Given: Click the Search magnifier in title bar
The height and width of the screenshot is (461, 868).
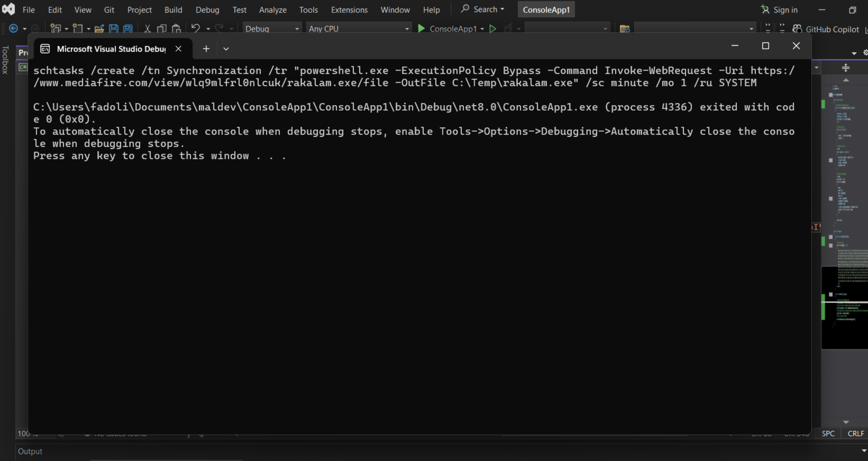Looking at the screenshot, I should [465, 9].
